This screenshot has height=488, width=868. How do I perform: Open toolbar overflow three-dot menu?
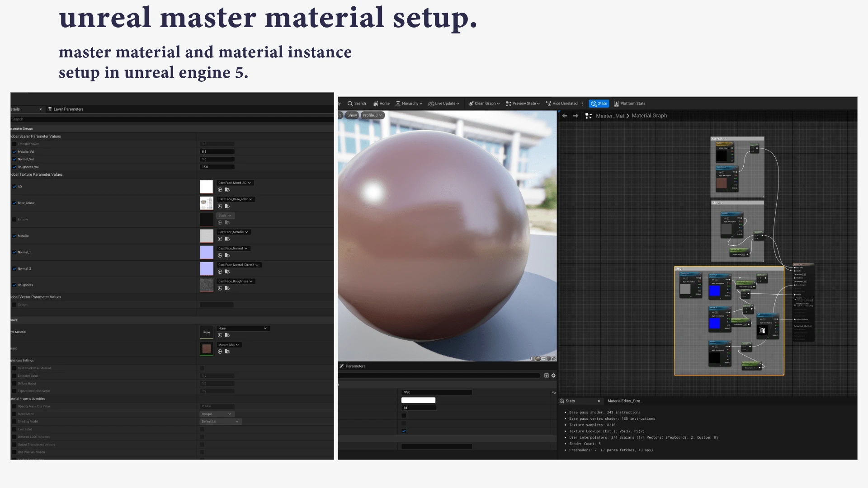point(582,103)
